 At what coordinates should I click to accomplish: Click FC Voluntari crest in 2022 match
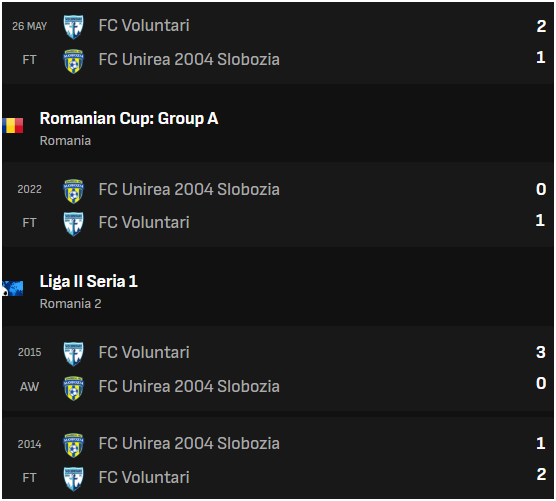[x=73, y=224]
